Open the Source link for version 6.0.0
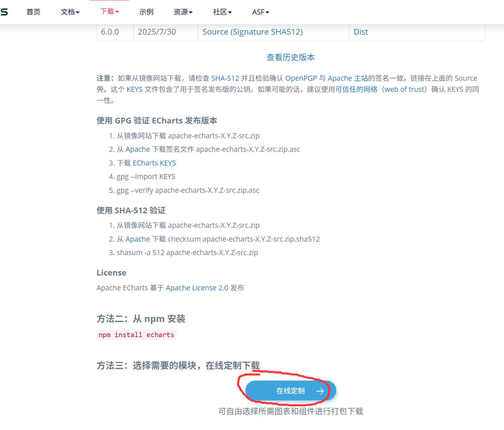Image resolution: width=504 pixels, height=430 pixels. [x=215, y=32]
